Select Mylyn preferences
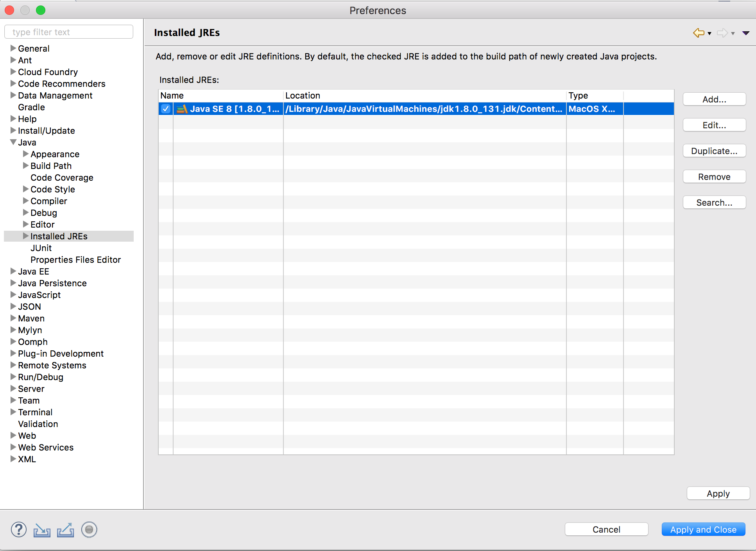Viewport: 756px width, 551px height. pyautogui.click(x=30, y=330)
